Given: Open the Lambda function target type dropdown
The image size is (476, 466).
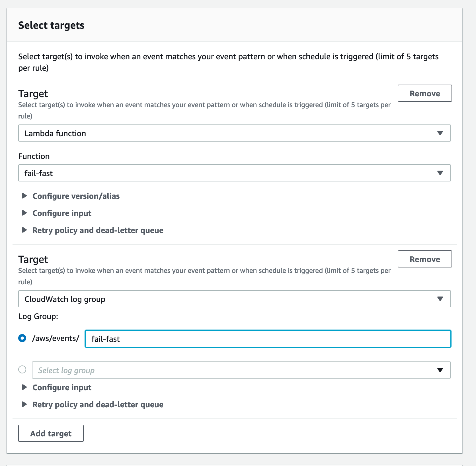Looking at the screenshot, I should (x=228, y=133).
